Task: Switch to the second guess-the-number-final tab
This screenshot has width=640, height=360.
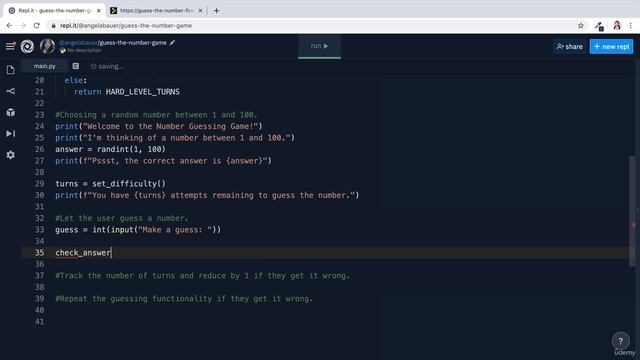Action: (156, 11)
